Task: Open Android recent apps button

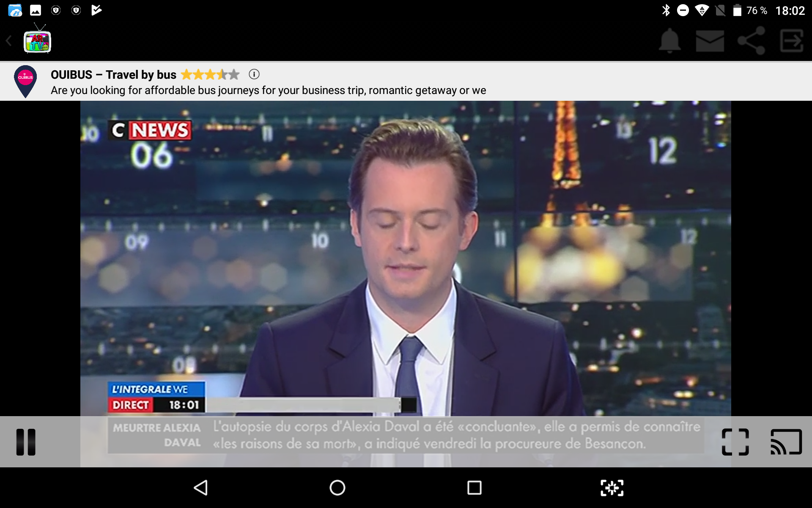Action: click(x=474, y=488)
